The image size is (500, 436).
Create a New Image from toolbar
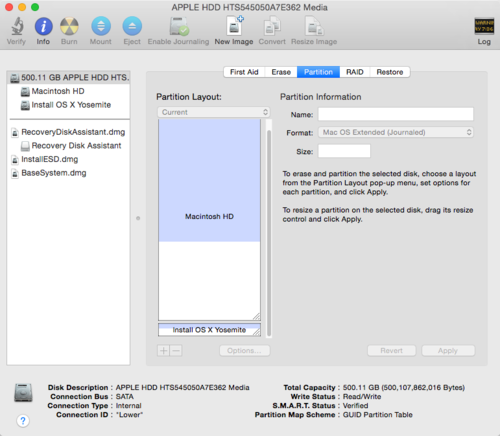[x=234, y=26]
